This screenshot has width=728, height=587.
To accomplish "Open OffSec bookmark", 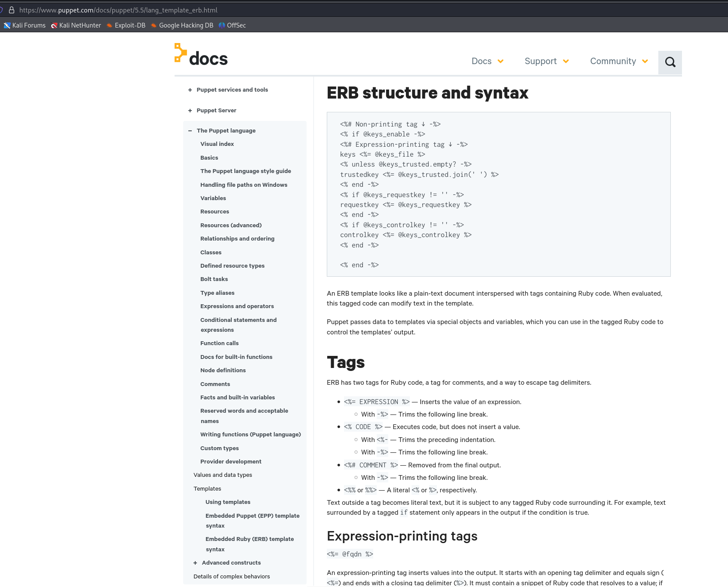I will point(232,25).
